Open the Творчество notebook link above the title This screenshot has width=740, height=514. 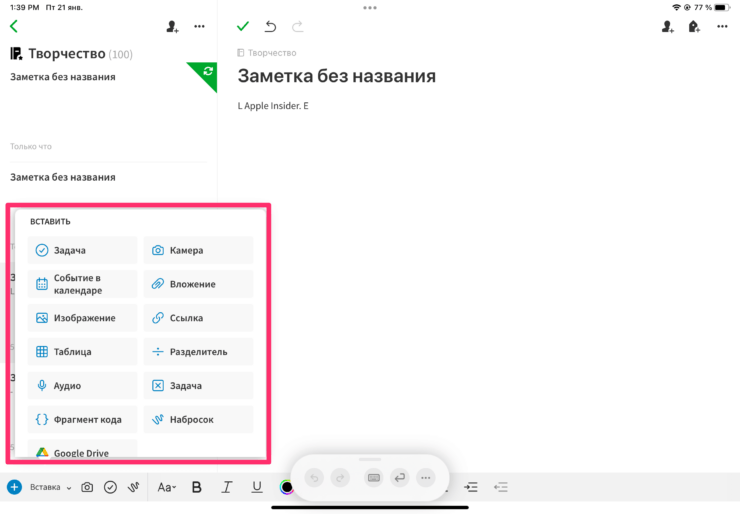click(x=270, y=53)
